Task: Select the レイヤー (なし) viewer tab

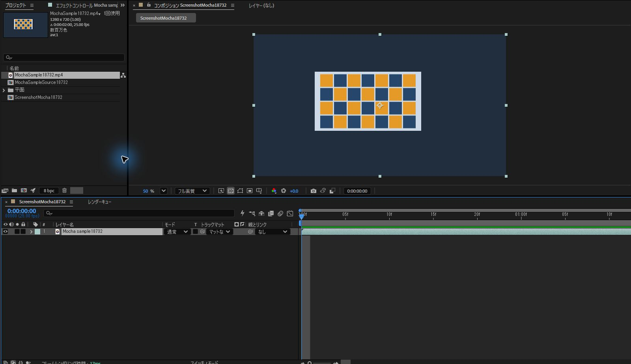Action: [261, 5]
